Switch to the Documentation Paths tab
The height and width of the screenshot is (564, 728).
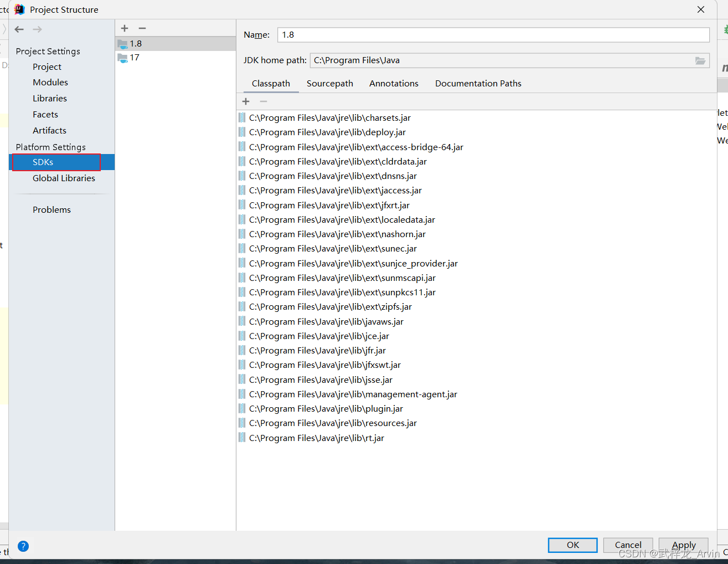(478, 84)
